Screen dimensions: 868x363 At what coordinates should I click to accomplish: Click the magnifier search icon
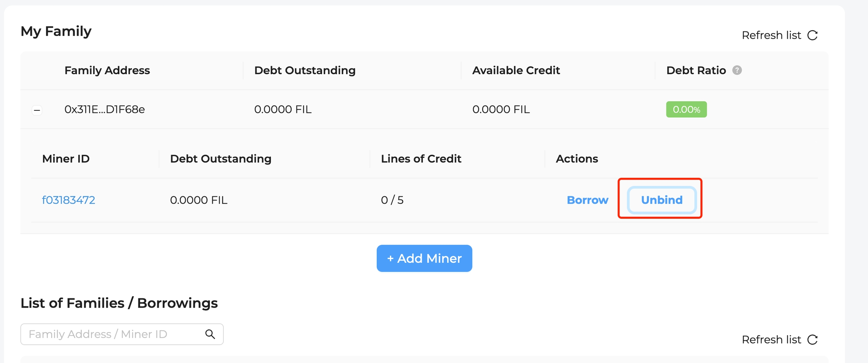(210, 334)
